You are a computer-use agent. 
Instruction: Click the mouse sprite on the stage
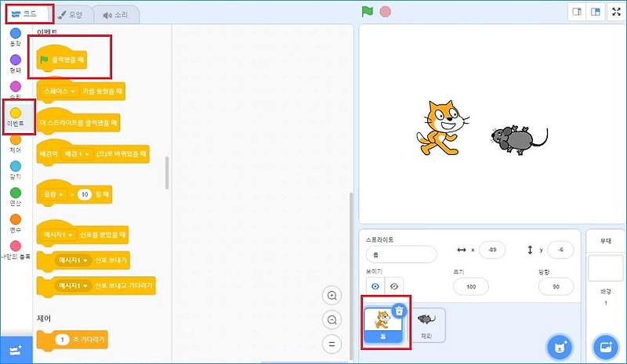point(519,140)
